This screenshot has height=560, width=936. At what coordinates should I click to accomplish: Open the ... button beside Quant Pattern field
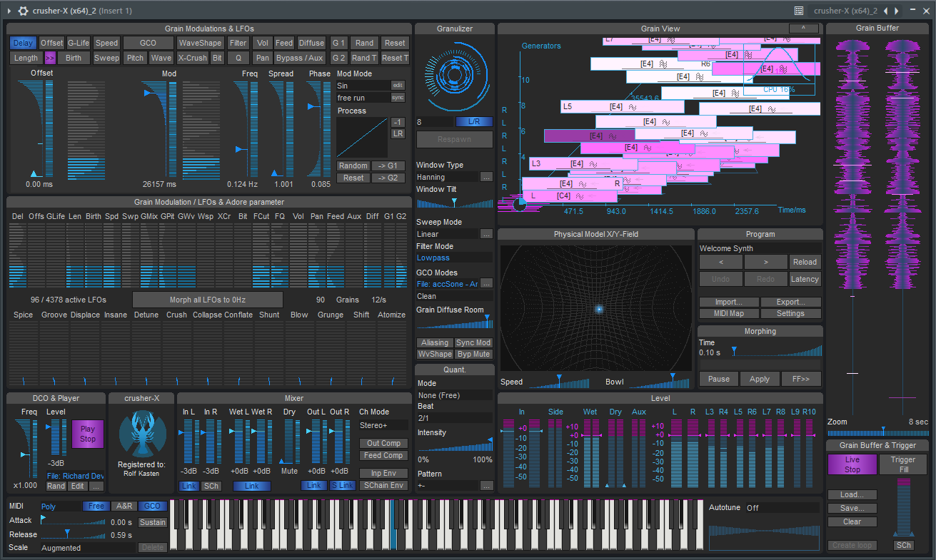click(486, 486)
